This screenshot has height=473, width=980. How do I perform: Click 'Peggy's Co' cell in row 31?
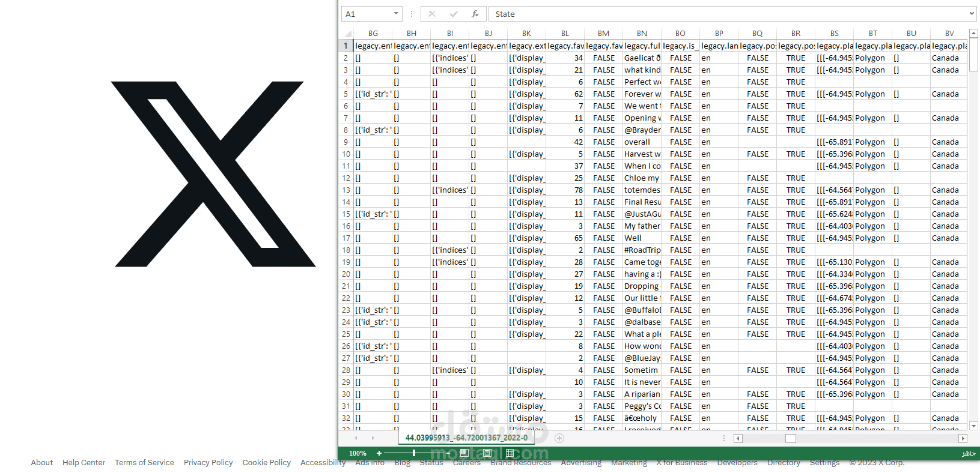(642, 406)
